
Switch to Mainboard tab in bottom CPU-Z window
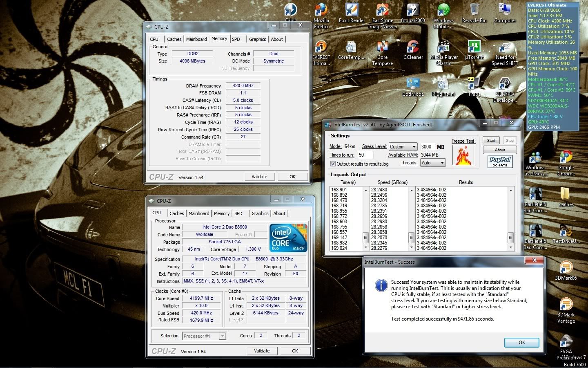click(199, 213)
